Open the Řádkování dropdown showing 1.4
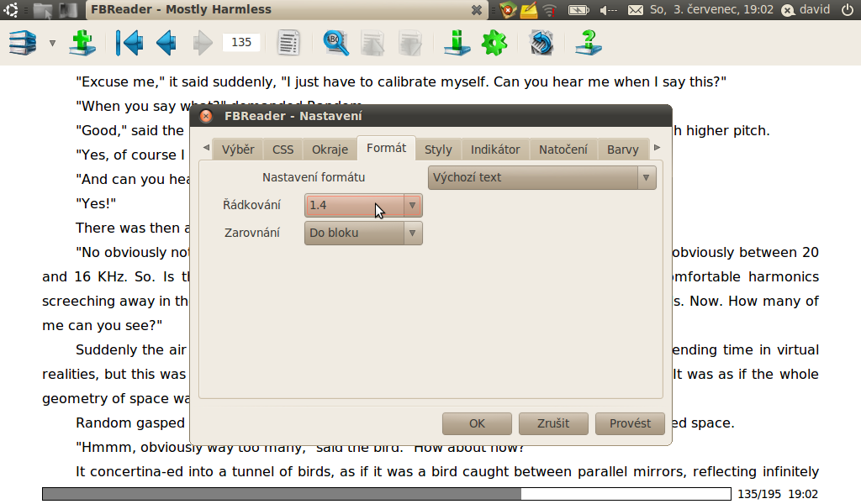861x504 pixels. (x=363, y=205)
